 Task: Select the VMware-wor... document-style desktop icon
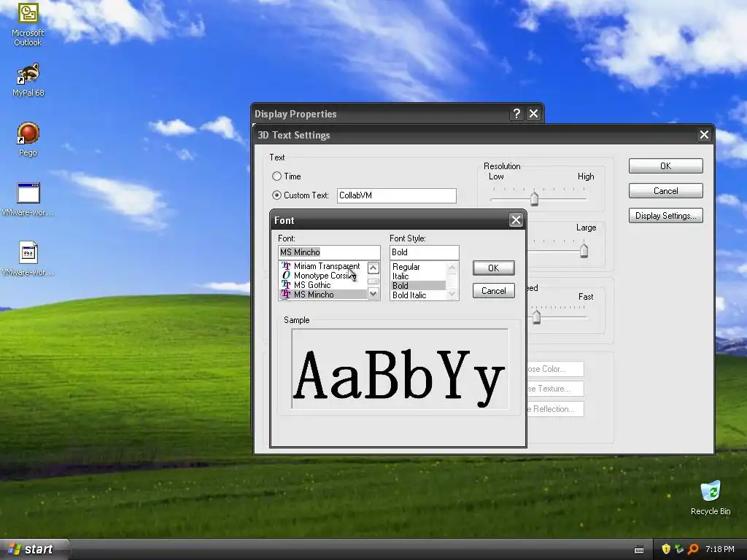pos(28,259)
